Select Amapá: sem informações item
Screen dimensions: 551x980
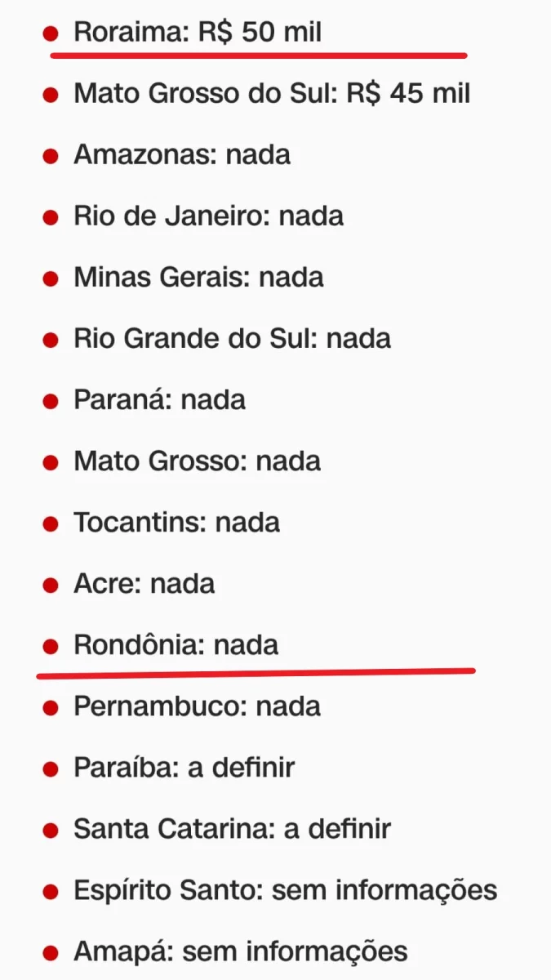point(240,951)
